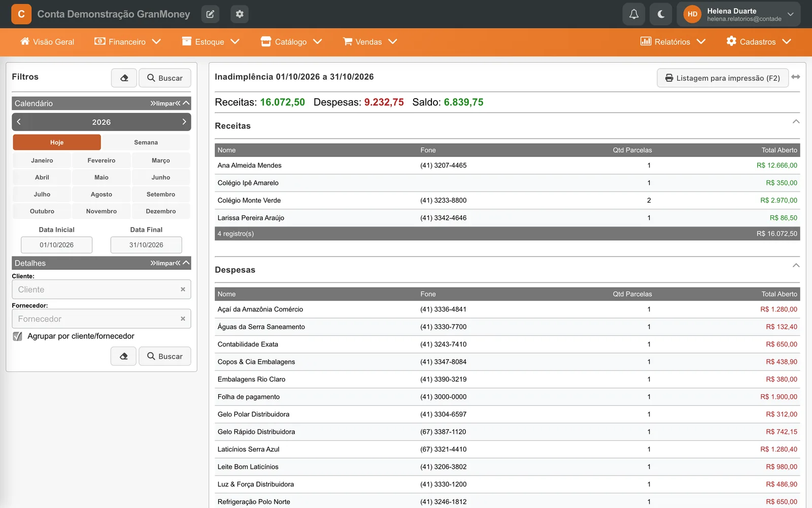
Task: Click the edit account name icon
Action: [210, 14]
